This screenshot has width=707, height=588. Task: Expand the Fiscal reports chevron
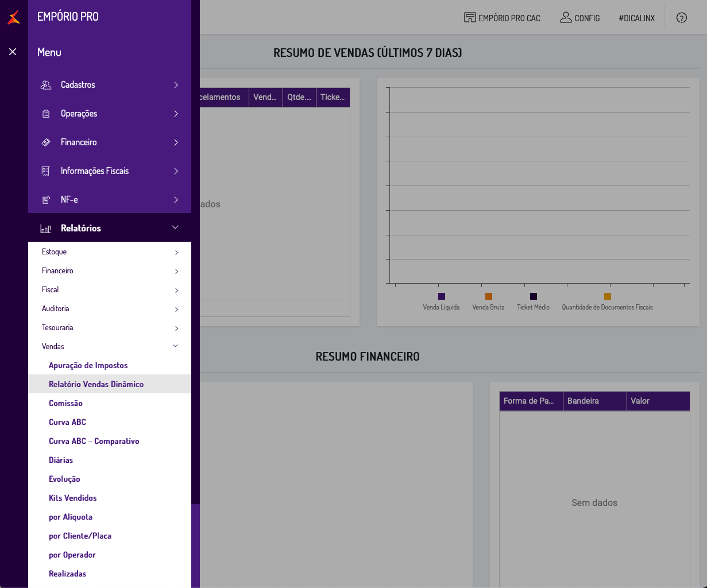click(x=176, y=290)
